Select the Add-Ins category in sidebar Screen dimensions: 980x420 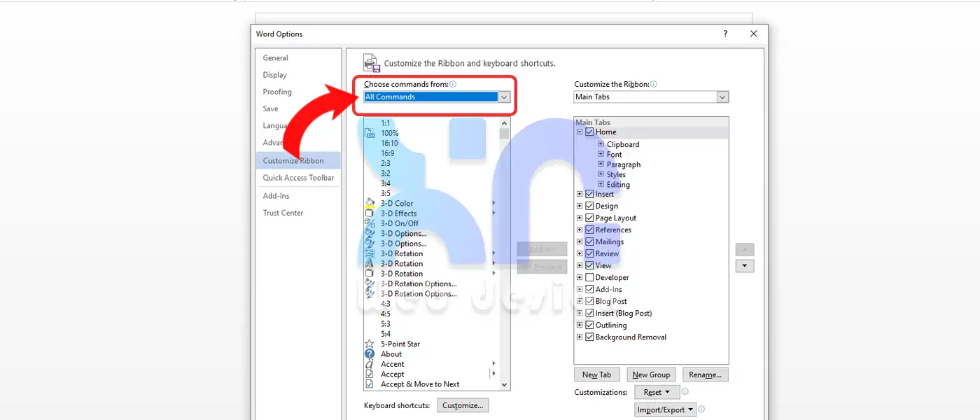tap(298, 196)
